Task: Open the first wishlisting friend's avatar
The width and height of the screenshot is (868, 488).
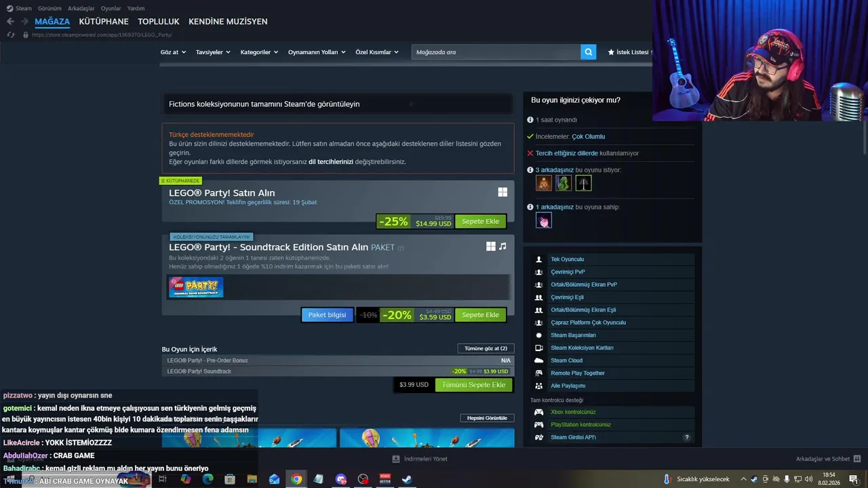Action: [544, 183]
